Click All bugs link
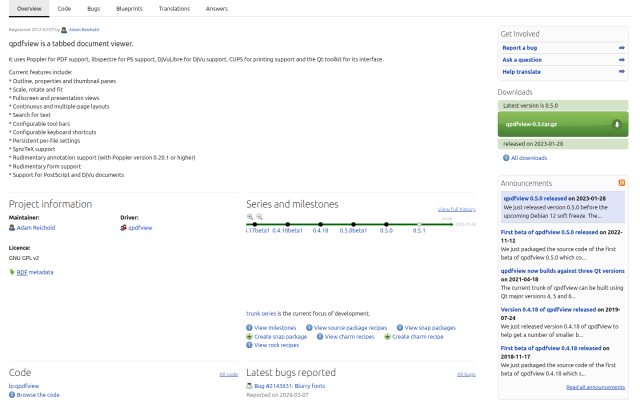The height and width of the screenshot is (400, 640). point(466,374)
